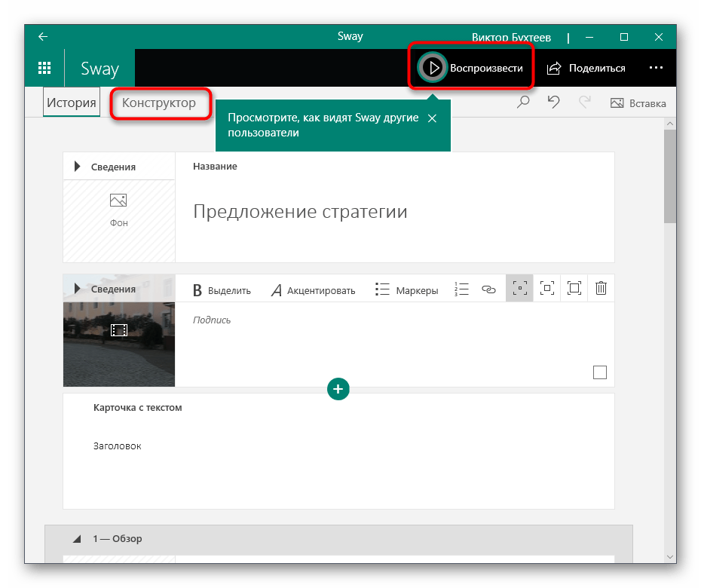Click the search magnifier icon
The height and width of the screenshot is (588, 701).
523,103
